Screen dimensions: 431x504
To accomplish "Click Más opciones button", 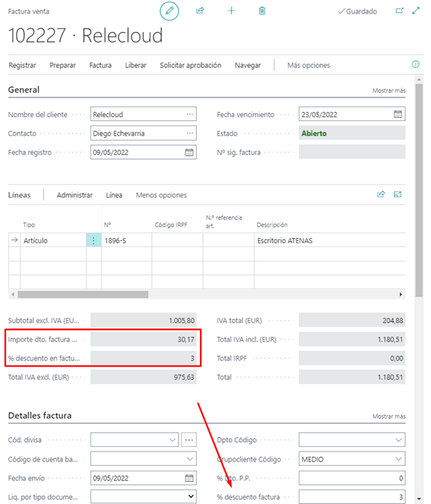I will [309, 65].
